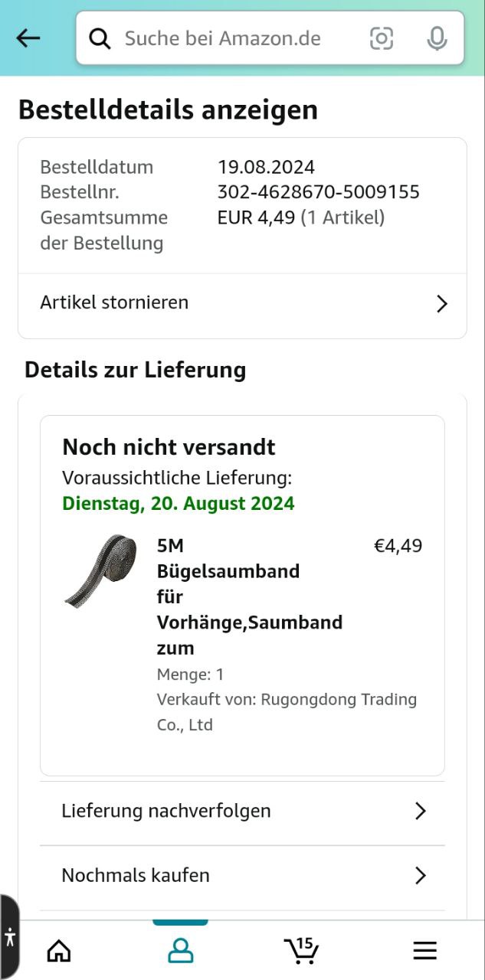Open the account profile tab icon
The height and width of the screenshot is (980, 485).
point(181,951)
